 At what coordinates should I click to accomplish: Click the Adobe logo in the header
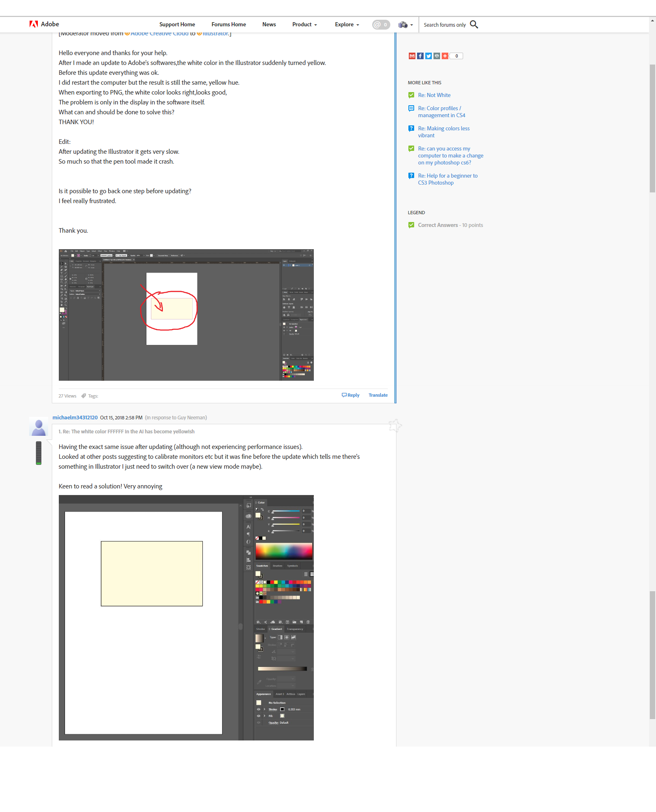coord(44,24)
